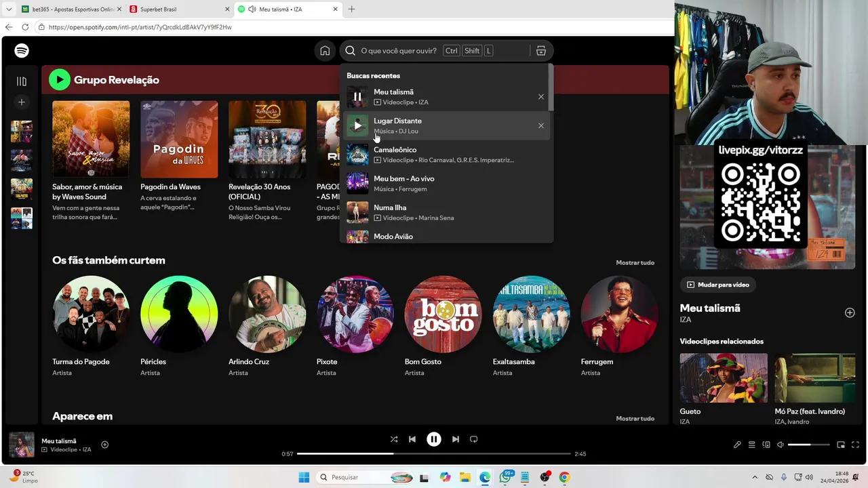
Task: Show all of Os fãs também curtem
Action: tap(635, 262)
